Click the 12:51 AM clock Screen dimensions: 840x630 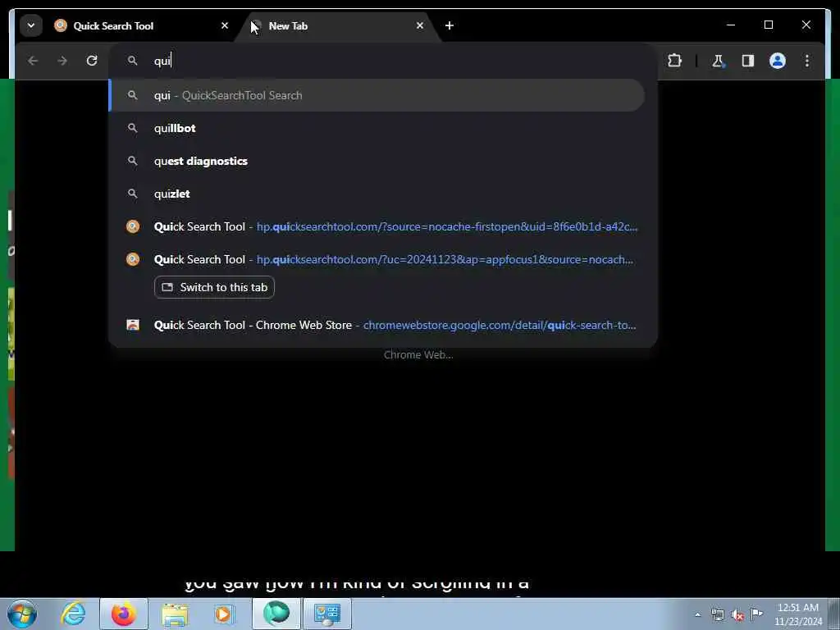tap(797, 614)
